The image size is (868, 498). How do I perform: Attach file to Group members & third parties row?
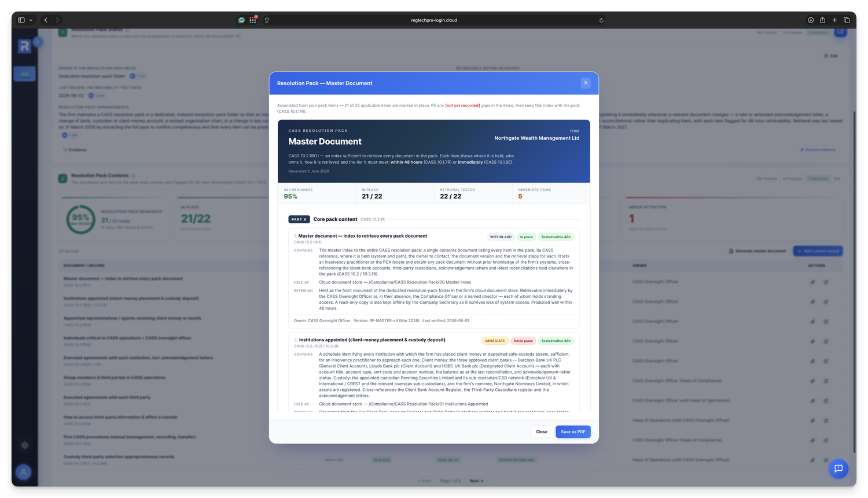pos(812,381)
